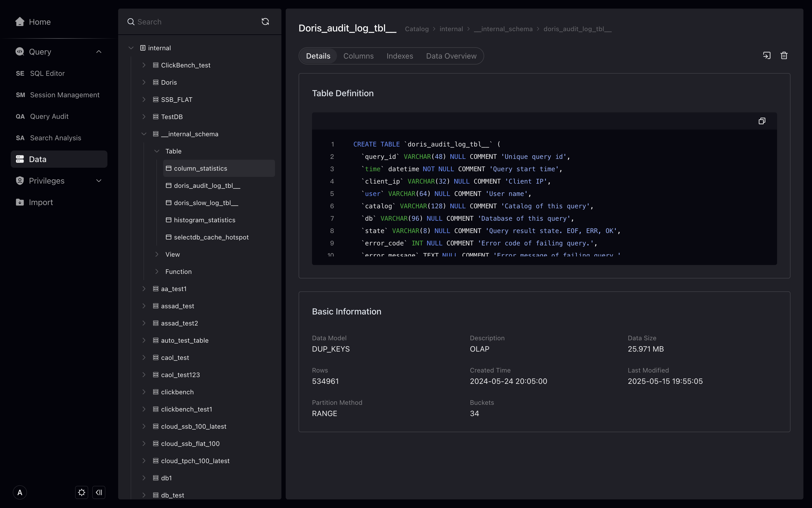
Task: Click the clickbench database icon
Action: [x=156, y=392]
